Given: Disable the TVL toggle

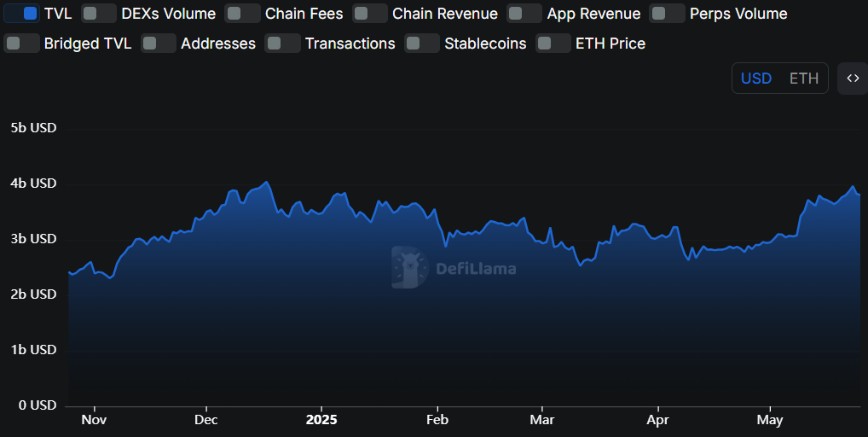Looking at the screenshot, I should [x=21, y=14].
